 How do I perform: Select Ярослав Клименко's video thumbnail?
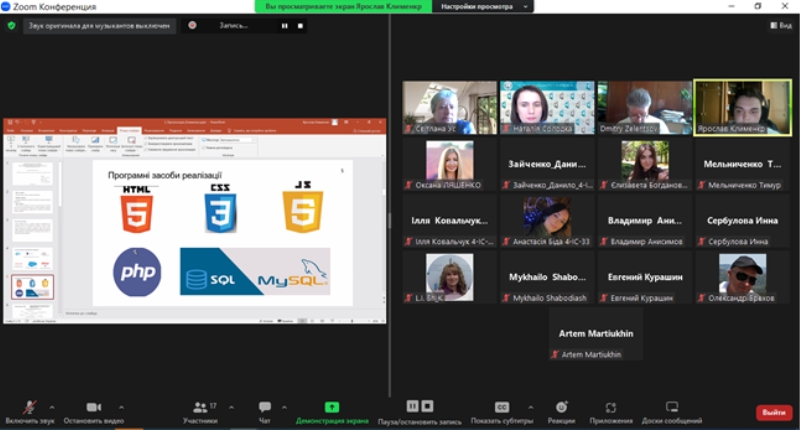point(742,107)
